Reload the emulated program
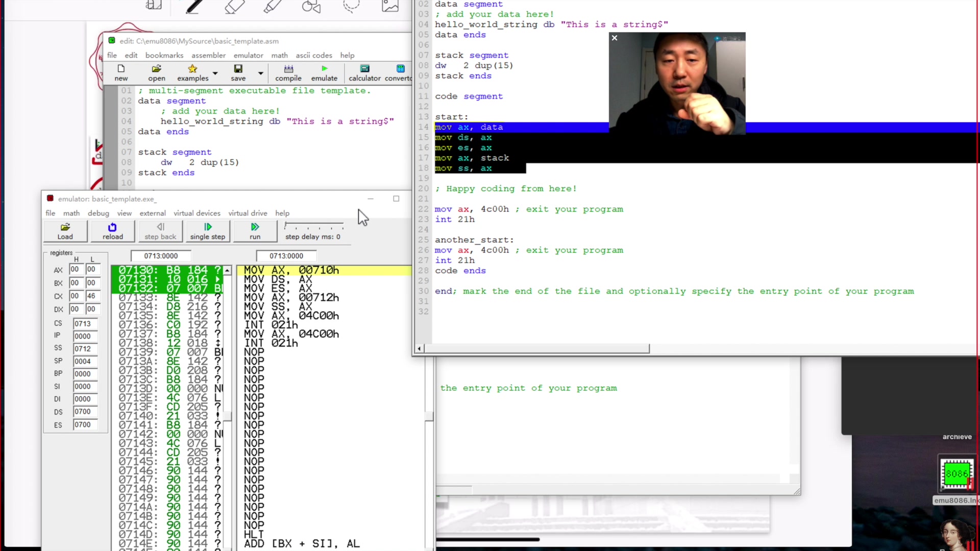The height and width of the screenshot is (551, 980). [112, 231]
